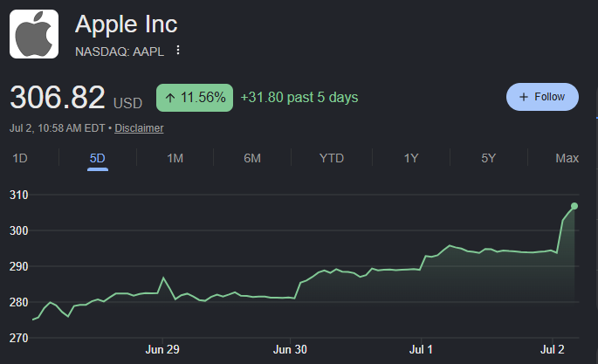The height and width of the screenshot is (364, 598).
Task: Click the plus Follow button
Action: pyautogui.click(x=542, y=97)
